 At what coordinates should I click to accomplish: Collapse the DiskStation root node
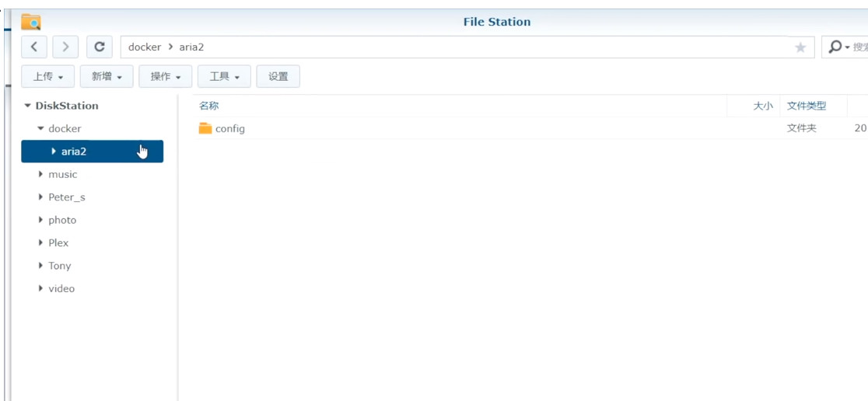click(27, 106)
